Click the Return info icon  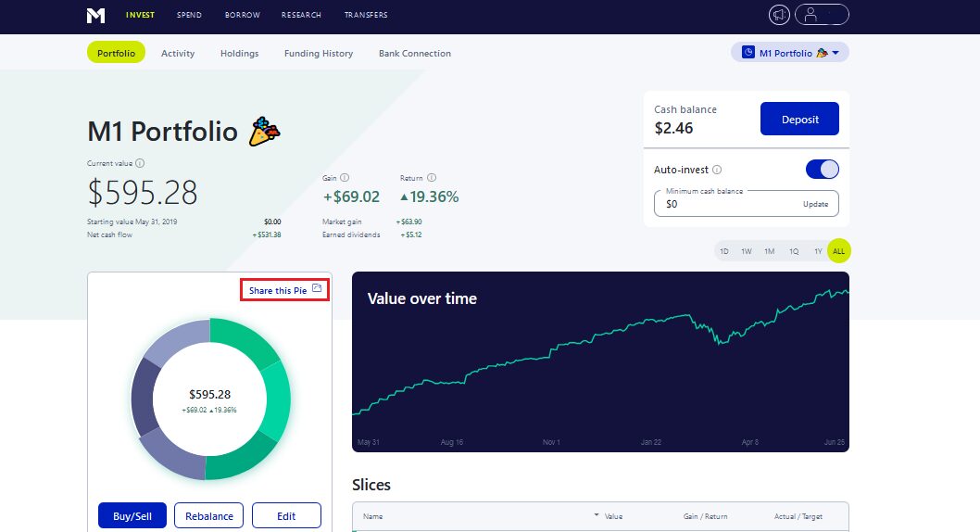click(x=432, y=178)
